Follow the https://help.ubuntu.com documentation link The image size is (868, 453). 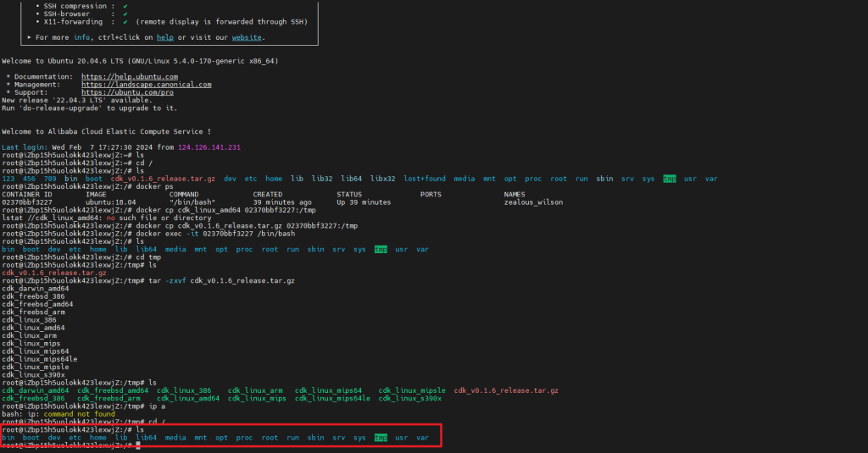coord(130,76)
